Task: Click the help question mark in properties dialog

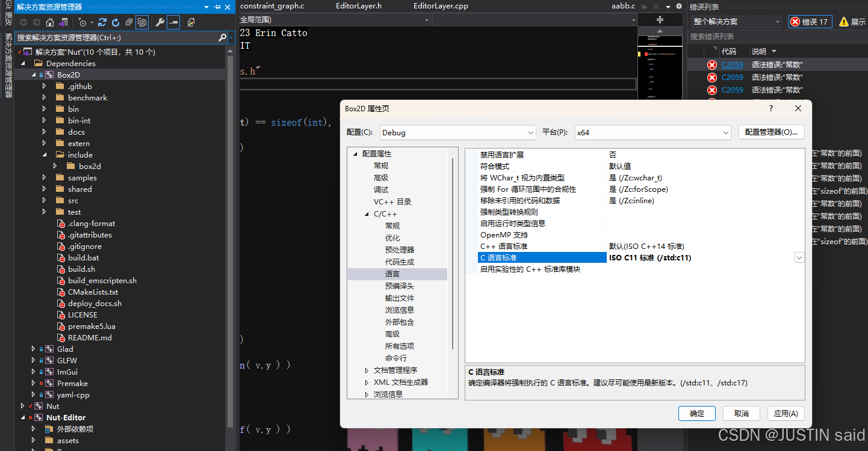Action: coord(771,108)
